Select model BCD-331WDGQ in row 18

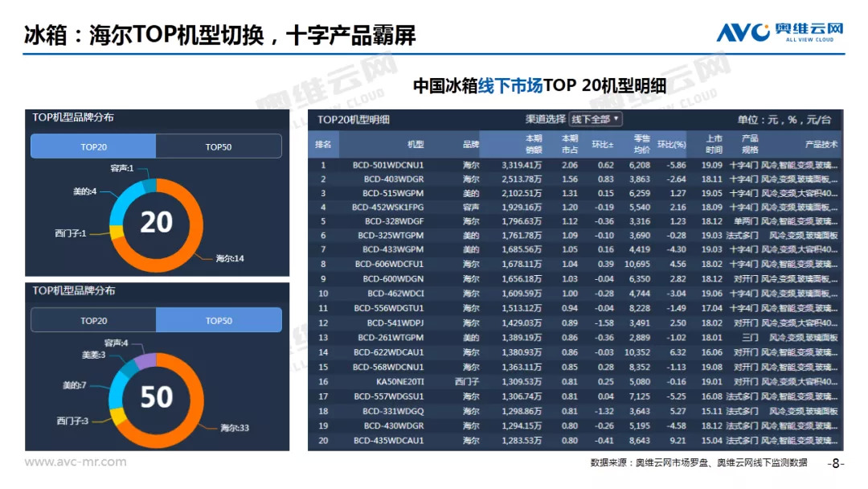pos(393,411)
